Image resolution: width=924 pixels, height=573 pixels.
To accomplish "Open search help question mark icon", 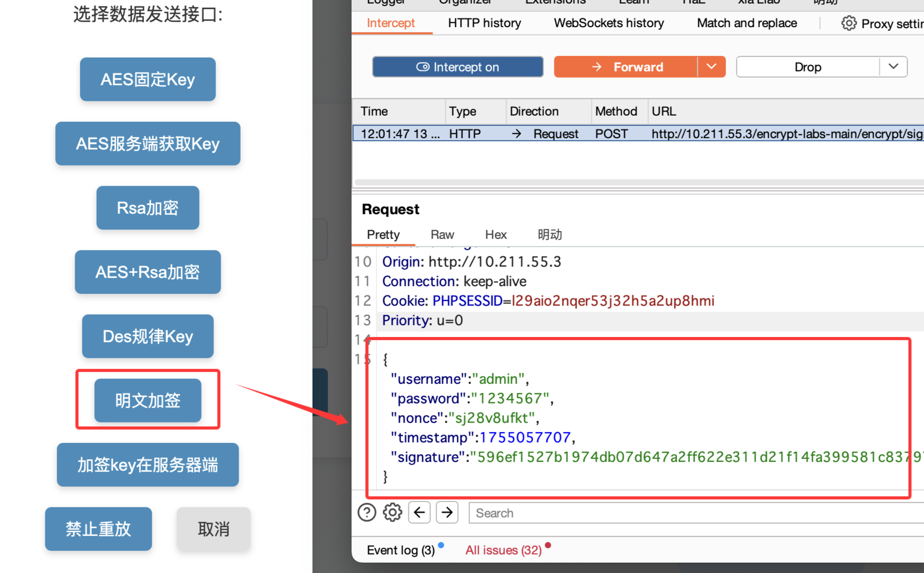I will [x=367, y=512].
